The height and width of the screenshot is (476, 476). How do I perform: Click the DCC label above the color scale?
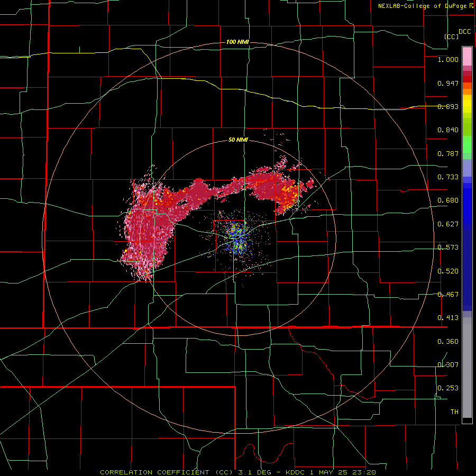pyautogui.click(x=465, y=32)
